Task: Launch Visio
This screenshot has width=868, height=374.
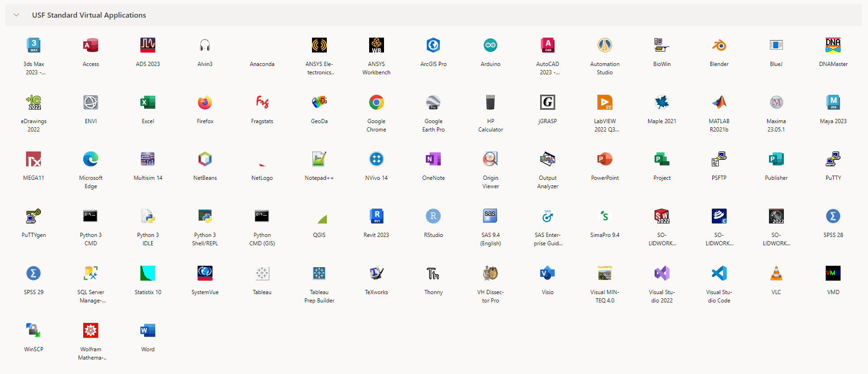Action: tap(548, 274)
